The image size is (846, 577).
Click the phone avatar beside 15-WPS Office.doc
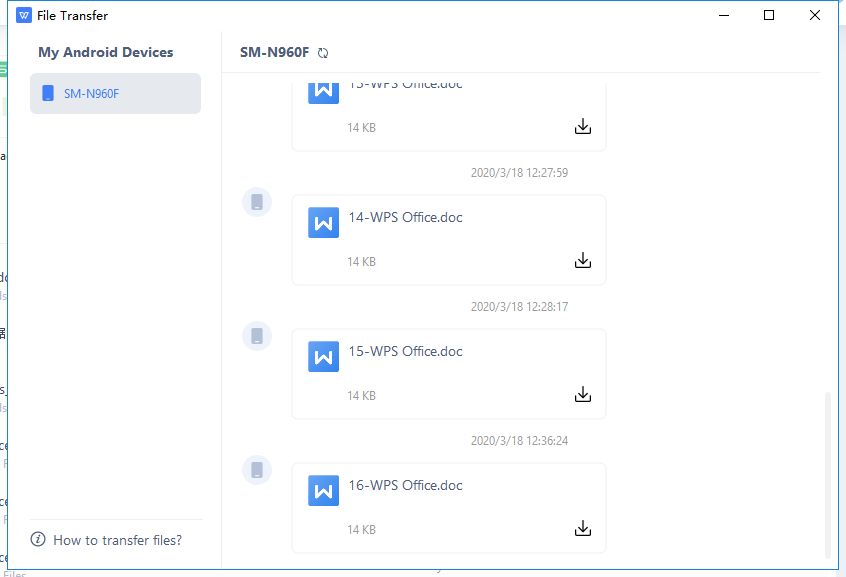[x=257, y=337]
